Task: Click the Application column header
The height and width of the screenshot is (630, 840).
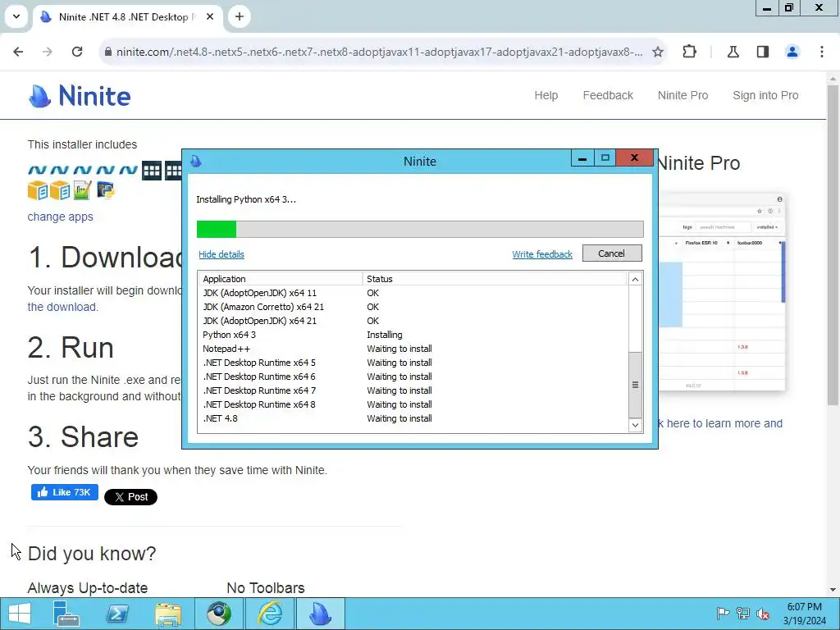Action: click(x=281, y=279)
